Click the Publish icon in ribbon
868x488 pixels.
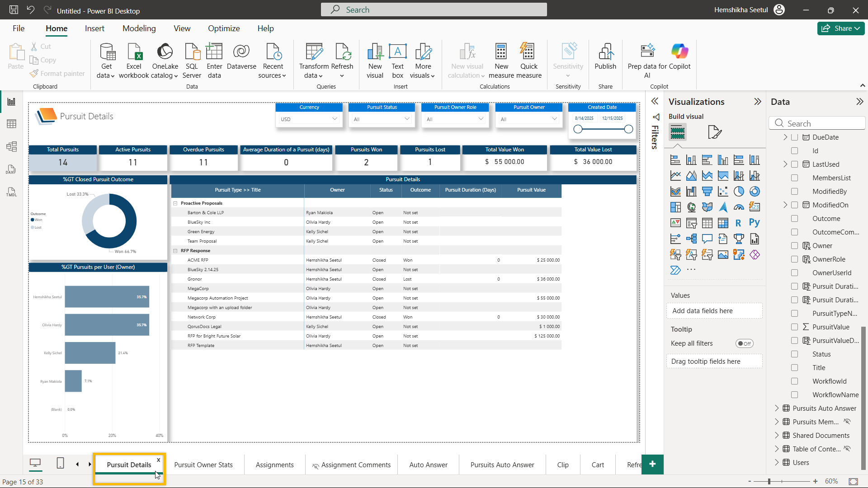[x=605, y=52]
